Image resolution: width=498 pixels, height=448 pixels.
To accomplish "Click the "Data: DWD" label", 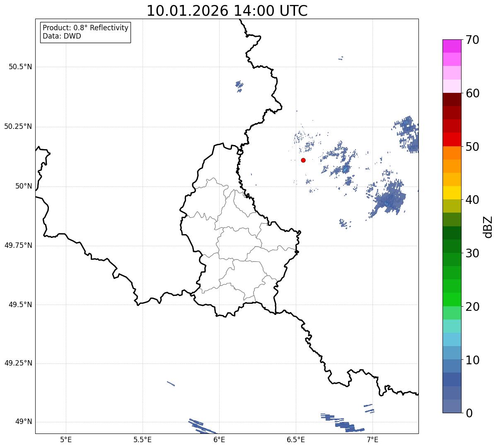I will point(62,36).
